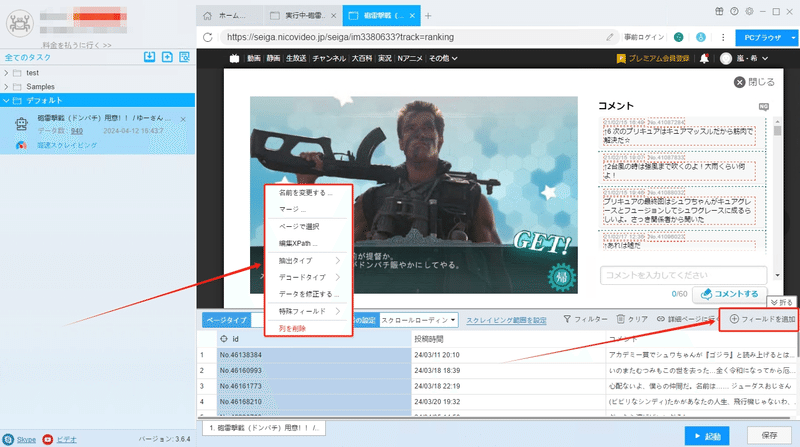Click 料金を払うに行く link

[77, 45]
